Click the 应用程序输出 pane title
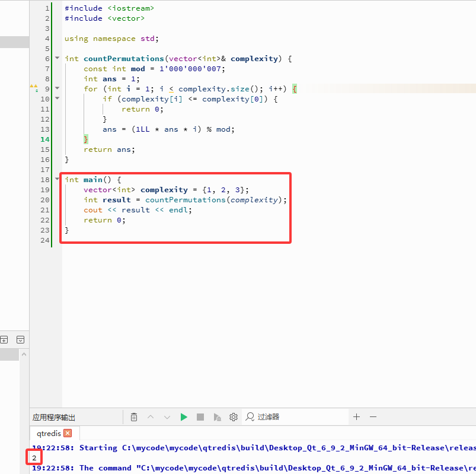 54,417
